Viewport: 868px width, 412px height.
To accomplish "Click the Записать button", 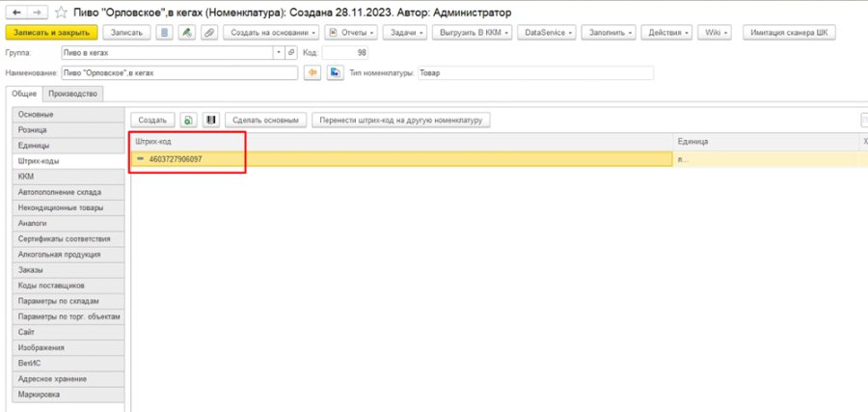I will 126,33.
